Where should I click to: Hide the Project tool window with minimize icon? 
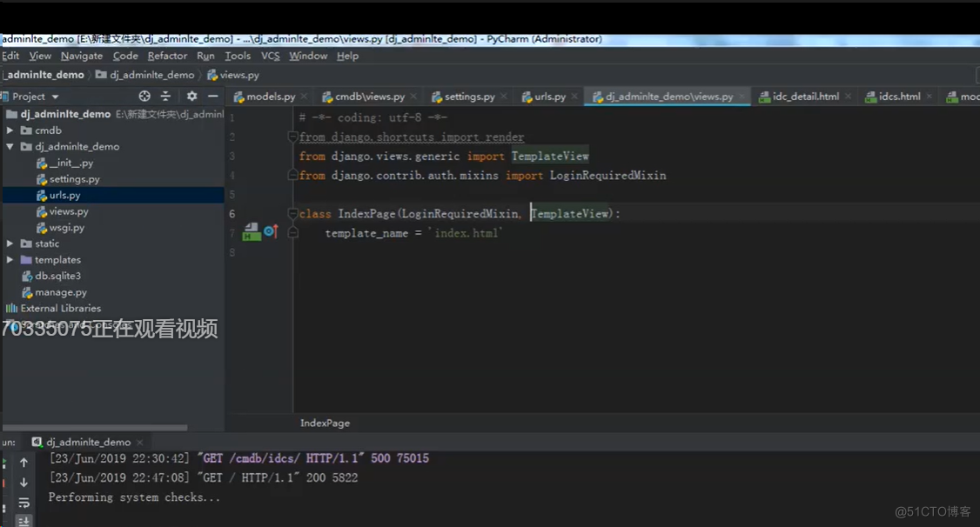[211, 97]
